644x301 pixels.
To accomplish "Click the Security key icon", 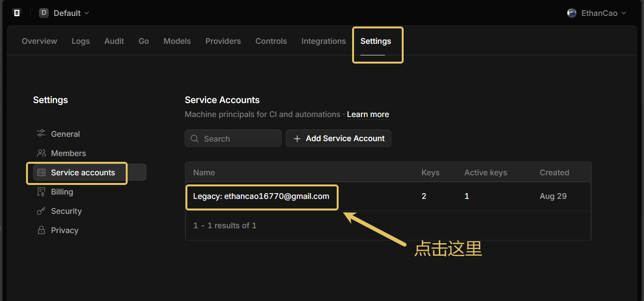I will coord(41,211).
